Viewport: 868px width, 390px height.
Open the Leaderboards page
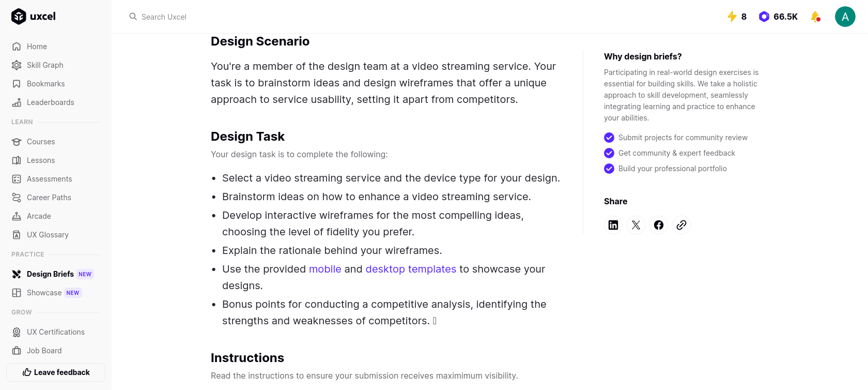click(x=50, y=102)
